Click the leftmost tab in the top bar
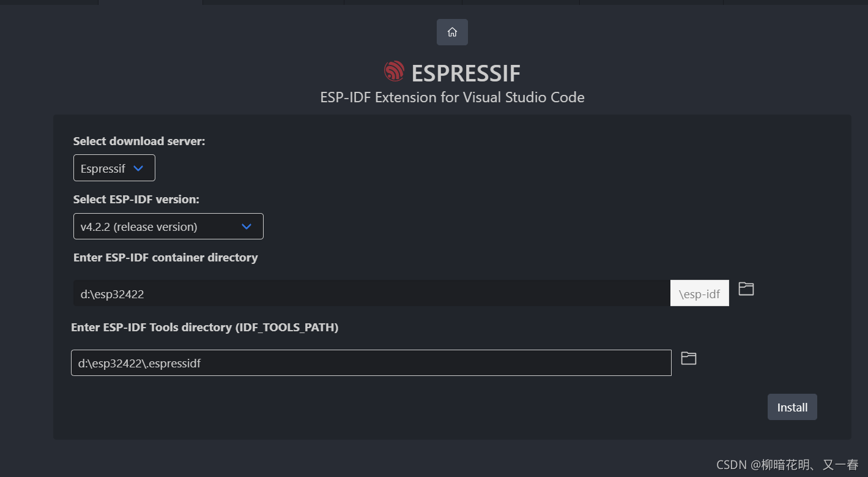 click(x=49, y=2)
